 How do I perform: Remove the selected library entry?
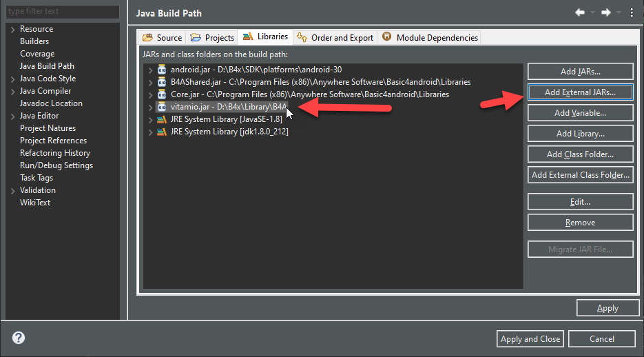tap(581, 222)
